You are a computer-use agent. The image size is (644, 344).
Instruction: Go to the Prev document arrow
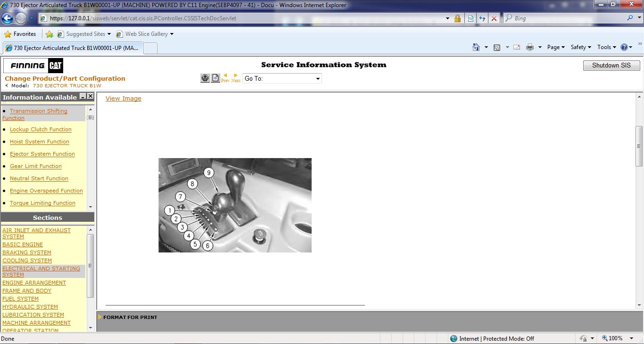coord(225,78)
